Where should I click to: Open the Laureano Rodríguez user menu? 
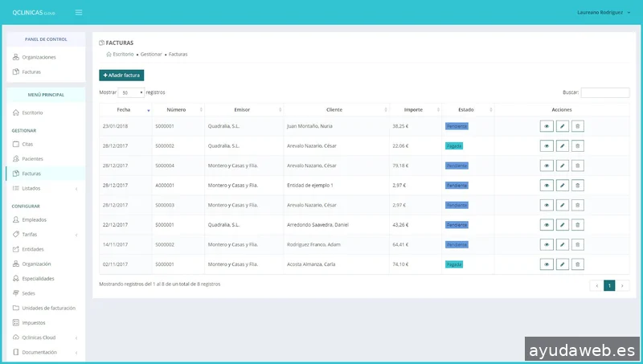[604, 12]
